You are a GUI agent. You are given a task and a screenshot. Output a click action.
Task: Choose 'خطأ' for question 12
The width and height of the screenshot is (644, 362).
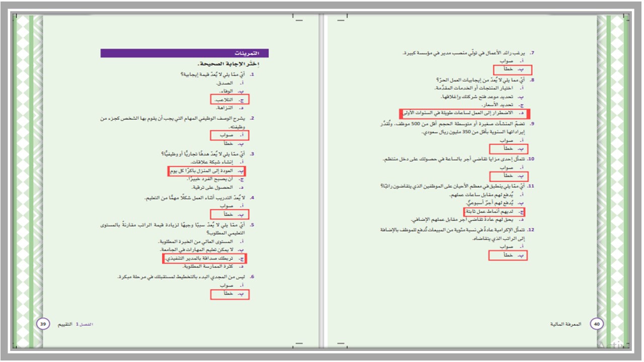(x=508, y=256)
